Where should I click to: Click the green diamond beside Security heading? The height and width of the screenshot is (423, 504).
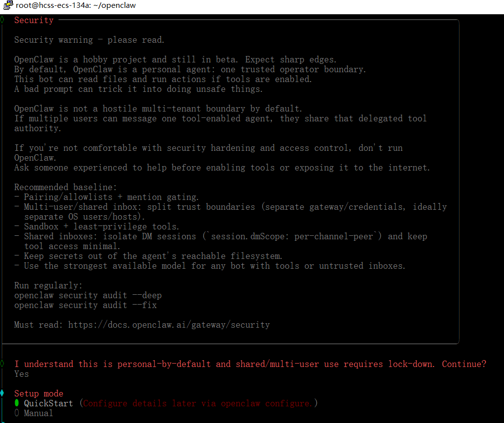coord(2,20)
